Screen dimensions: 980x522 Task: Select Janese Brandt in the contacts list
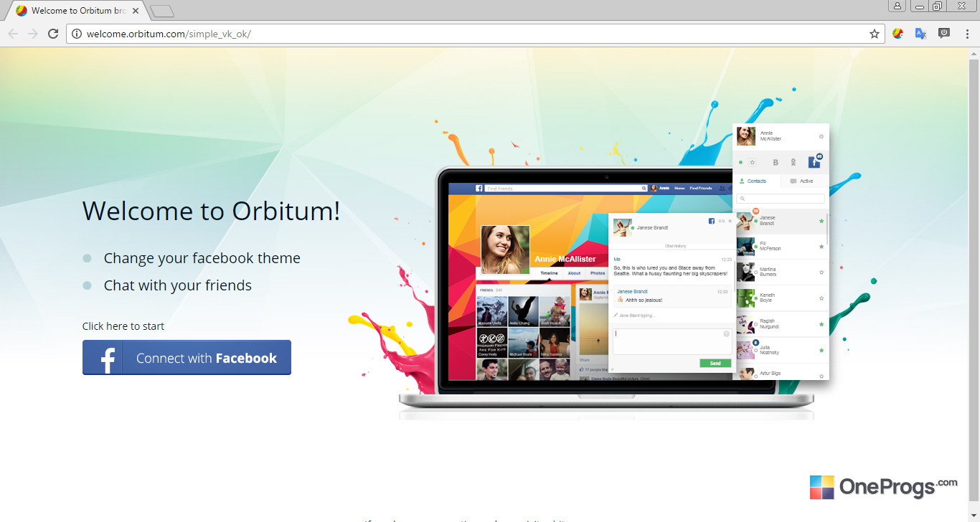[781, 221]
